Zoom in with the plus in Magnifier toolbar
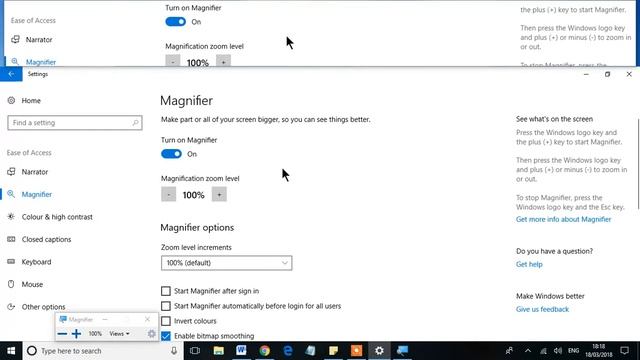This screenshot has height=360, width=640. [x=76, y=334]
